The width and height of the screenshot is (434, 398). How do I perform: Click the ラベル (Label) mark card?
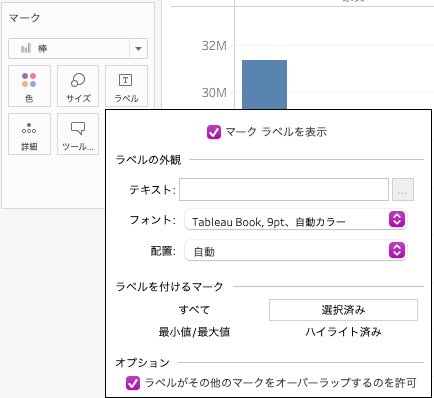tap(126, 86)
